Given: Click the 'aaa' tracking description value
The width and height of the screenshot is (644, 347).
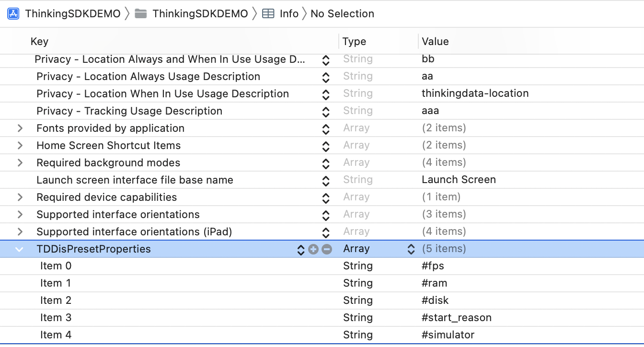Looking at the screenshot, I should [x=430, y=111].
